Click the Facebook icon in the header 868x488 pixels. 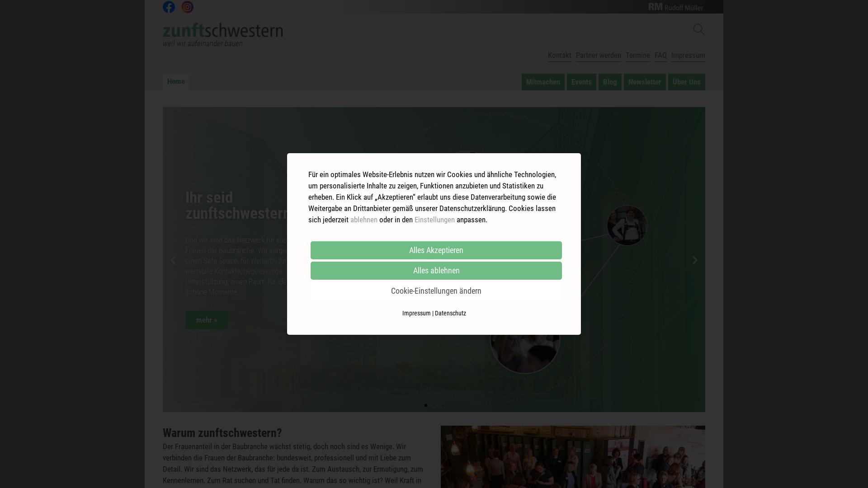pyautogui.click(x=169, y=7)
